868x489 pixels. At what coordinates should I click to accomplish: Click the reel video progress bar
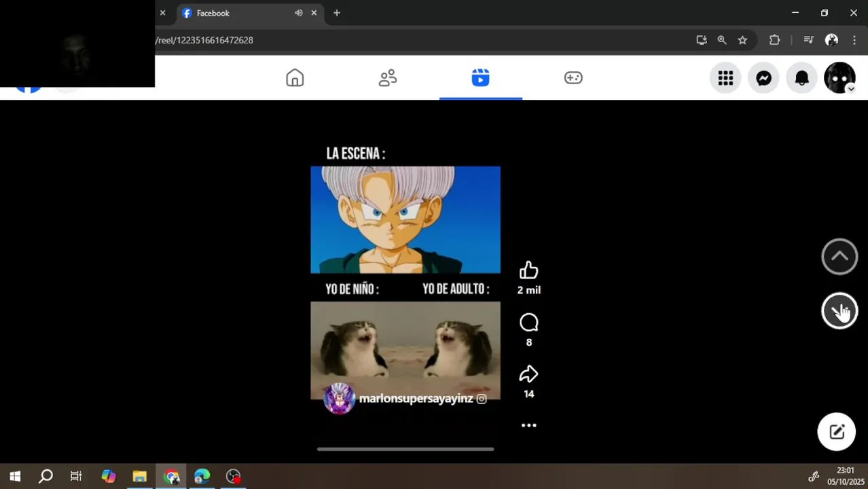pos(405,449)
